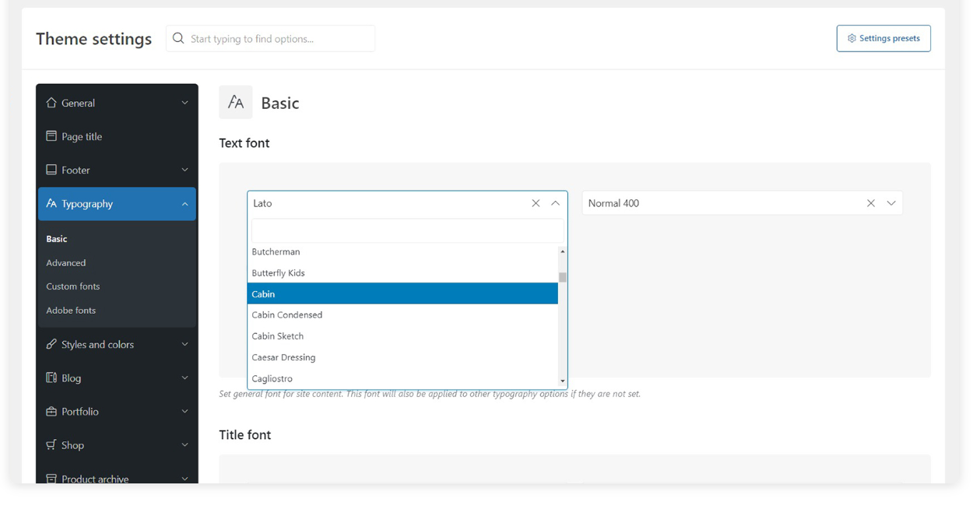Collapse the Typography section chevron
The height and width of the screenshot is (520, 980).
pos(184,204)
